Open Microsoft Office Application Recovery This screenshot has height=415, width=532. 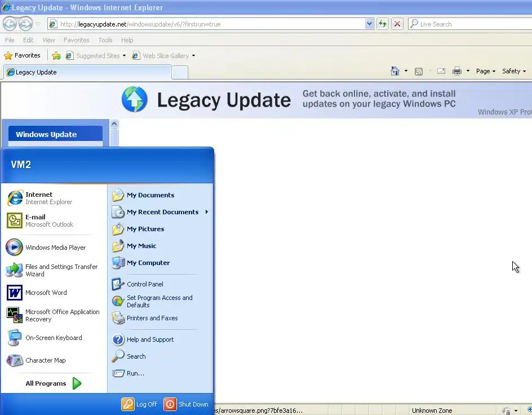pyautogui.click(x=54, y=315)
